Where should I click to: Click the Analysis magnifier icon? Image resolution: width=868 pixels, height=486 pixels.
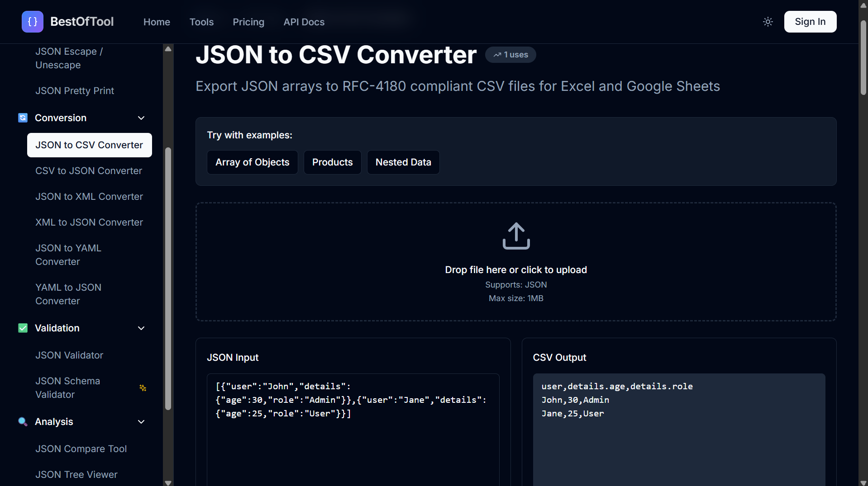coord(23,422)
